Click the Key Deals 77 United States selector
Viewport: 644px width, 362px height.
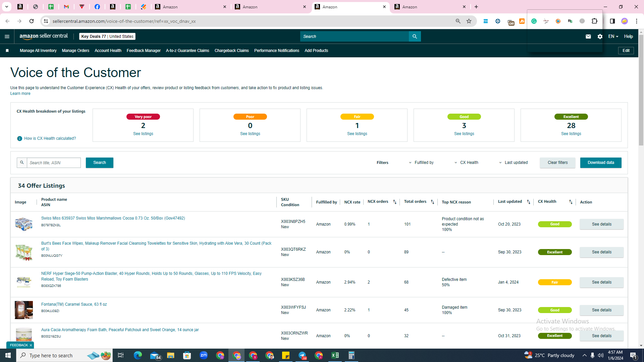click(x=107, y=37)
